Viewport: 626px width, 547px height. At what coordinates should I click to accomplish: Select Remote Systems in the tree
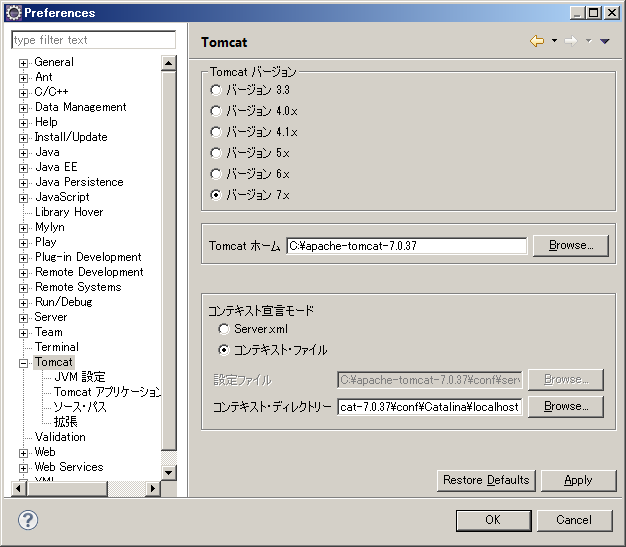[78, 287]
